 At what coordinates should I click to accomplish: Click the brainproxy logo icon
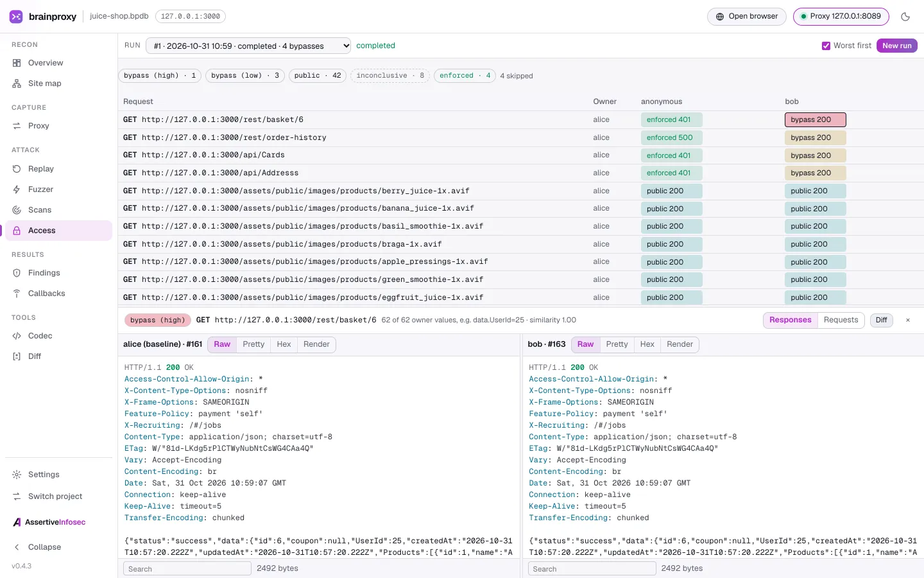[x=16, y=17]
